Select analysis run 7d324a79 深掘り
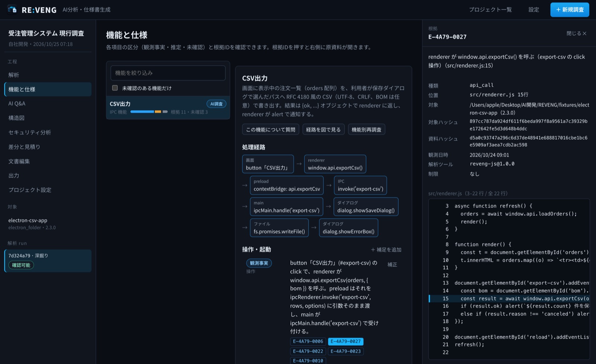The height and width of the screenshot is (364, 596). pyautogui.click(x=48, y=261)
